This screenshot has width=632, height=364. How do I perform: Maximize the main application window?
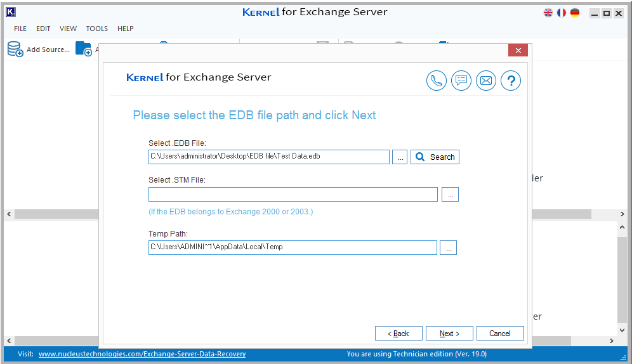tap(607, 13)
